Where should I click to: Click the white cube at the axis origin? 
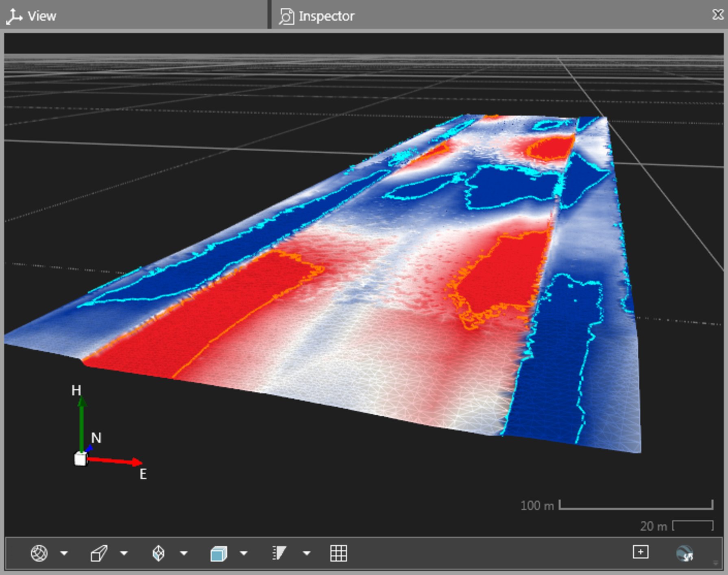pyautogui.click(x=81, y=459)
